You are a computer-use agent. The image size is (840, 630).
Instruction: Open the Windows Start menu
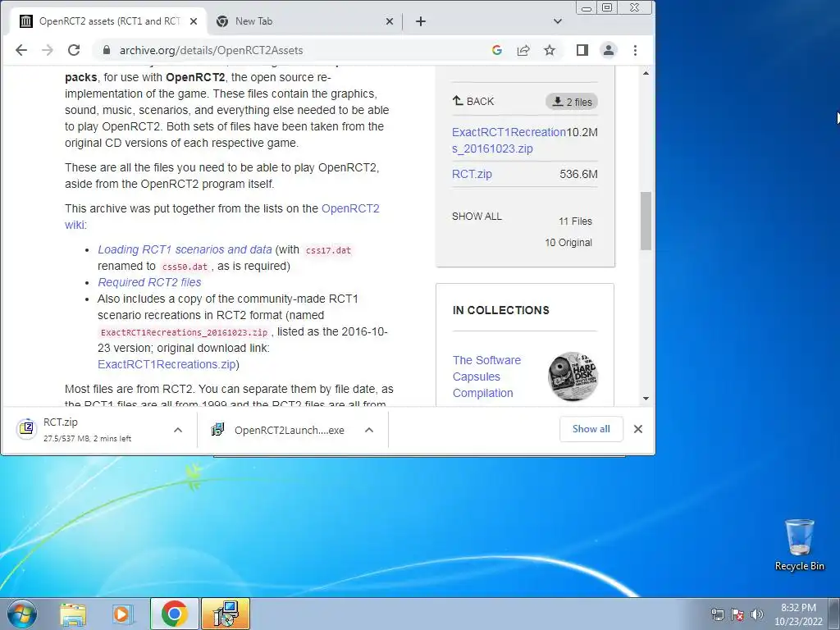coord(21,614)
